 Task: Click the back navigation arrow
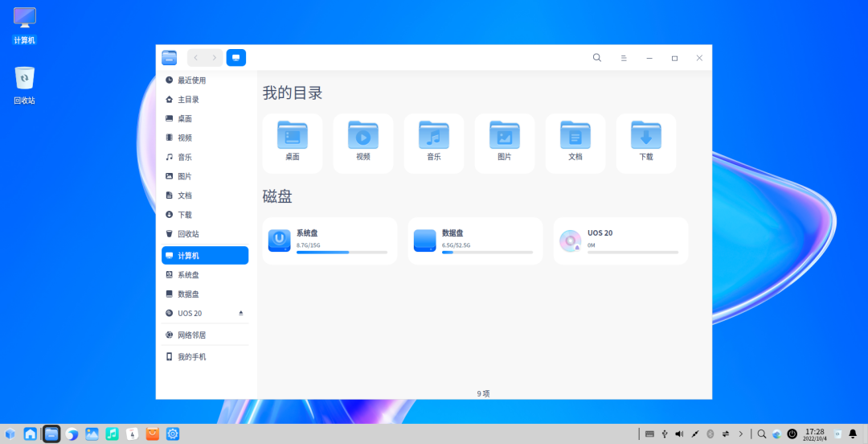coord(196,58)
